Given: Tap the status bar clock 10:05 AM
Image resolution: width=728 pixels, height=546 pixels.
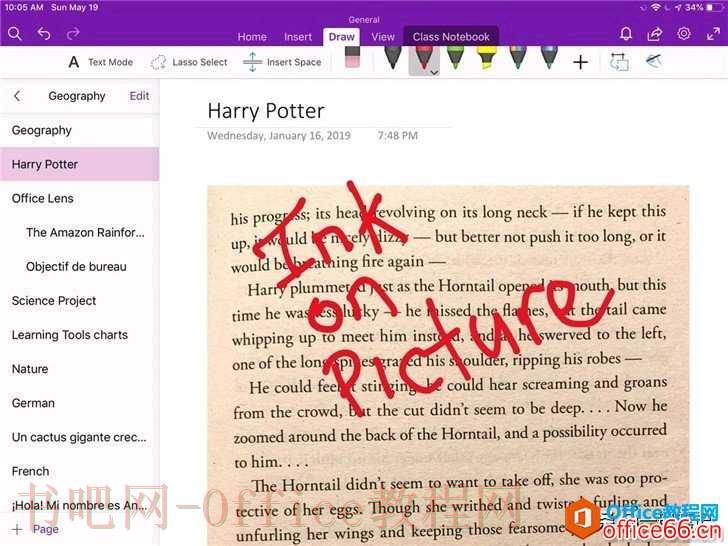Looking at the screenshot, I should click(24, 7).
